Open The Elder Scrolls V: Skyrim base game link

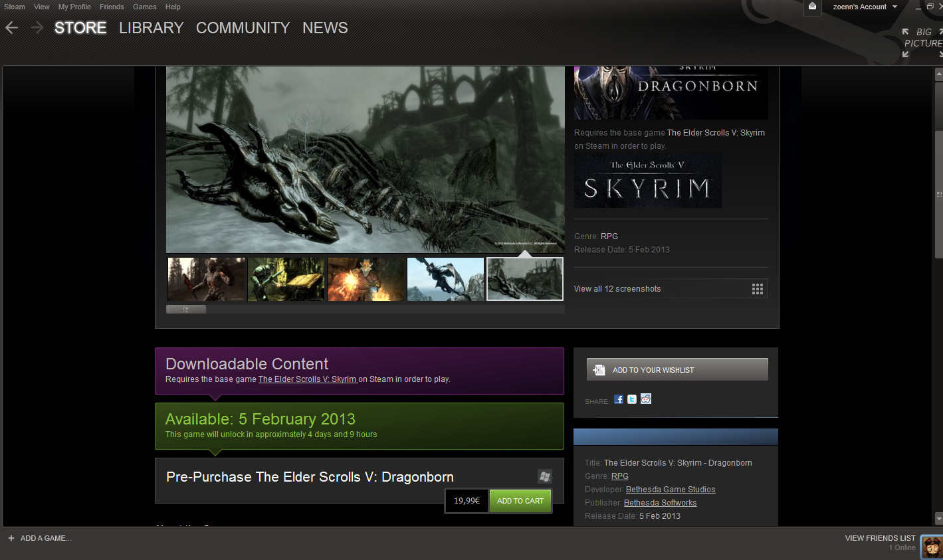716,133
